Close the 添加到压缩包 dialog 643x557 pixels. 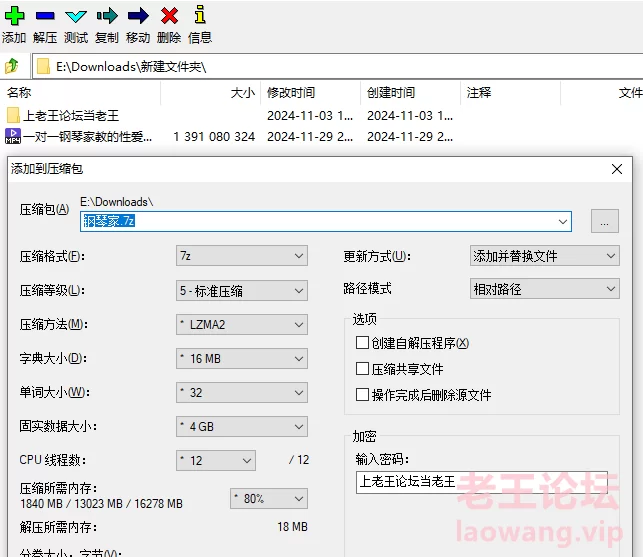617,169
